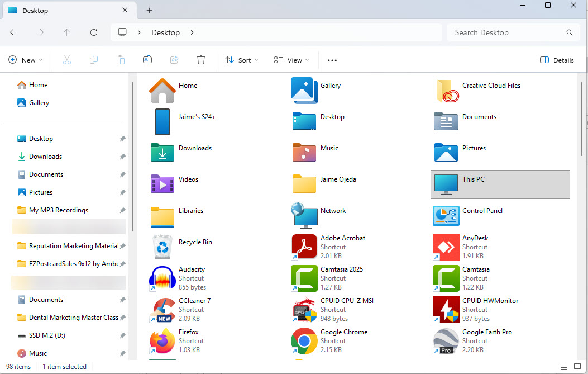The width and height of the screenshot is (588, 374).
Task: Click the Share icon in toolbar
Action: (174, 60)
